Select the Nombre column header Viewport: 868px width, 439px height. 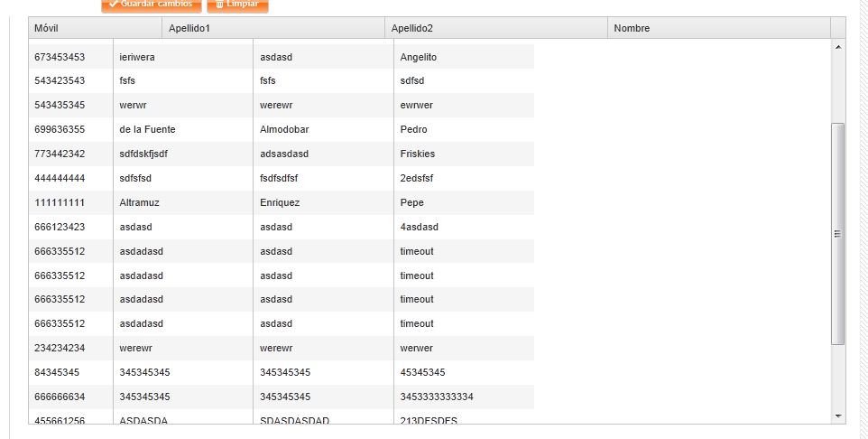pyautogui.click(x=718, y=28)
